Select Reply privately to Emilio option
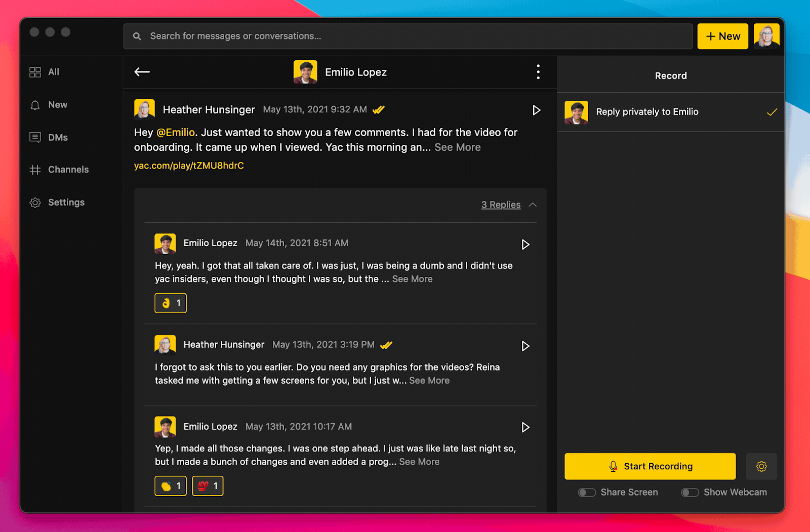The image size is (810, 532). click(x=671, y=112)
